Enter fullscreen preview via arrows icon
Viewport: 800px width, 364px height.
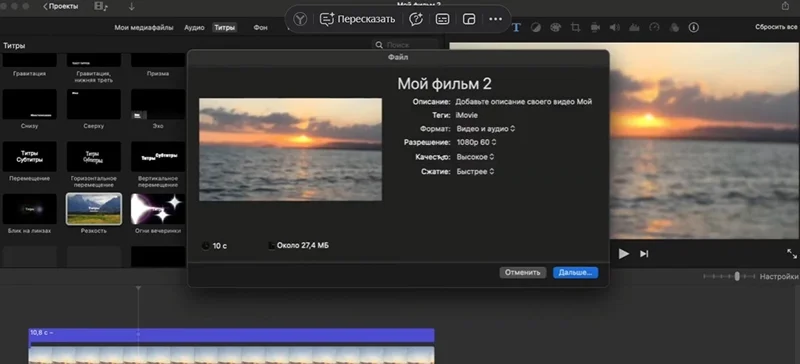click(x=791, y=254)
